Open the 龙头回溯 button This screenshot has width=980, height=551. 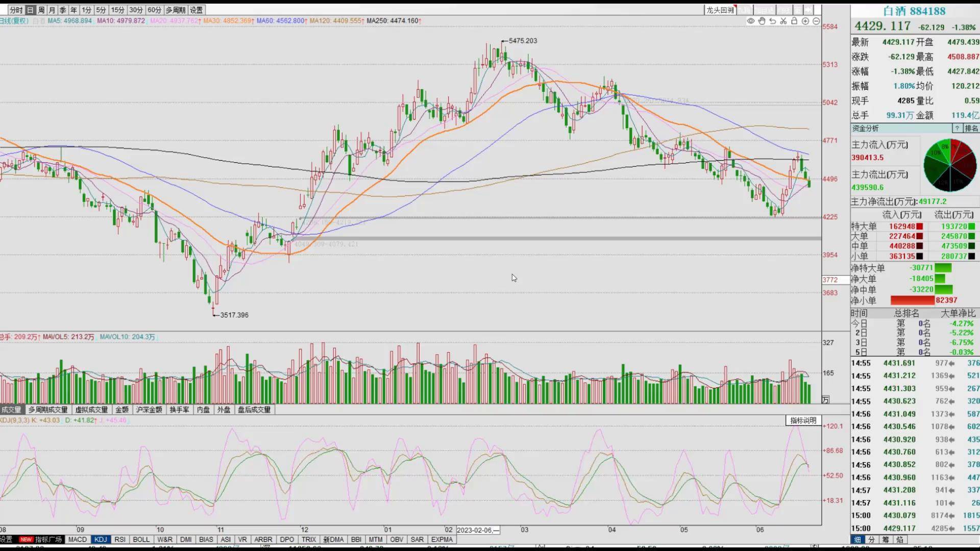tap(720, 10)
